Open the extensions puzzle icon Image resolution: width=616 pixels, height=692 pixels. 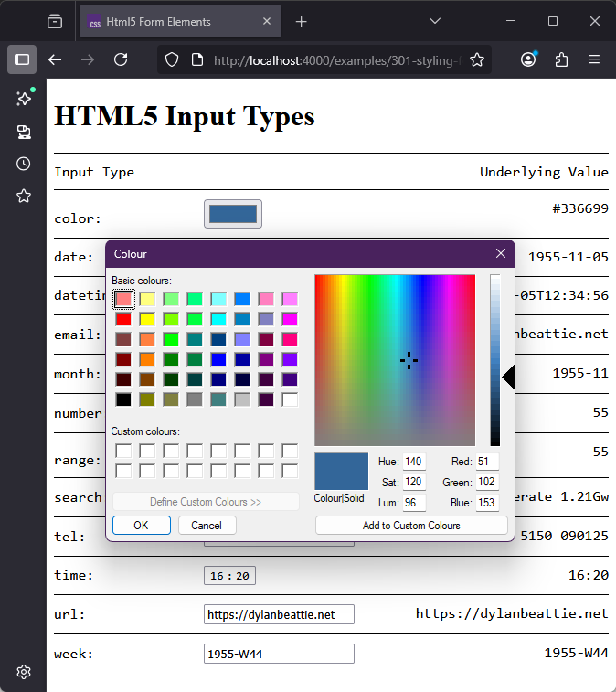tap(561, 59)
